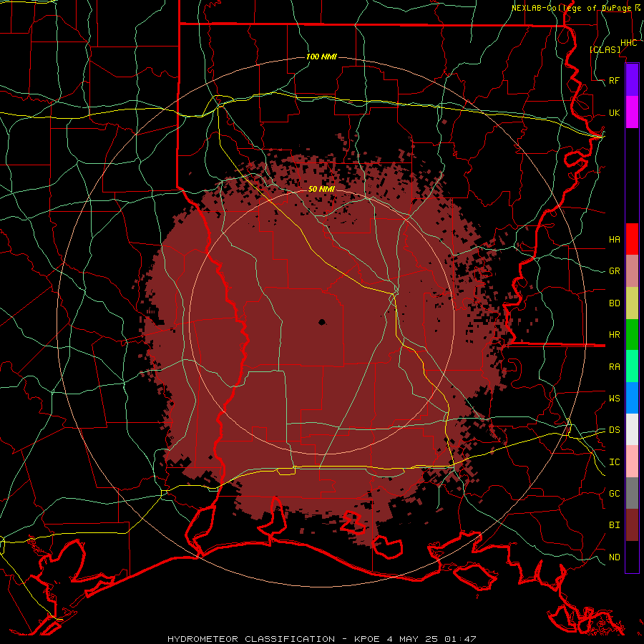Click the BD legend label
The width and height of the screenshot is (644, 644).
pyautogui.click(x=615, y=303)
